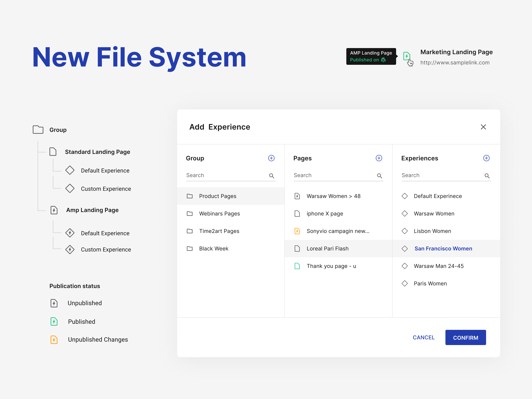Screen dimensions: 532x399
Task: Select Amp Landing Page in tree
Action: 92,210
